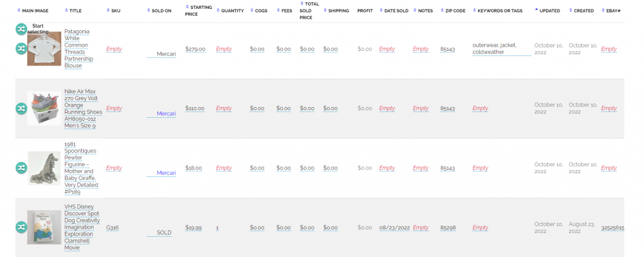Image resolution: width=644 pixels, height=257 pixels.
Task: Edit COGS $0.00 in Patagonia row
Action: tap(257, 49)
